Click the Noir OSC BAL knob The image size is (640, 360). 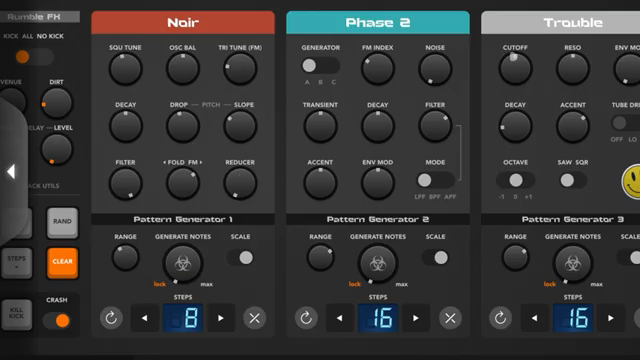183,69
